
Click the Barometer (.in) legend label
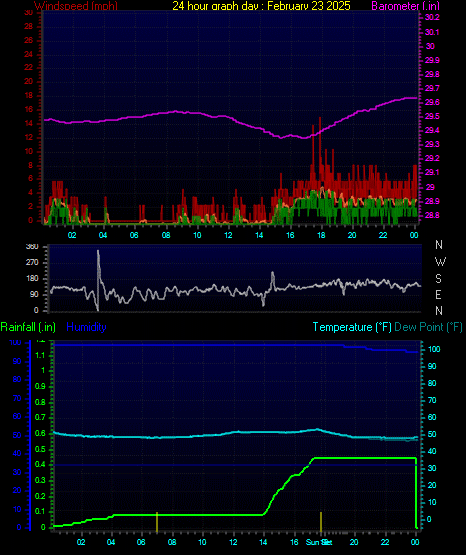coord(405,5)
